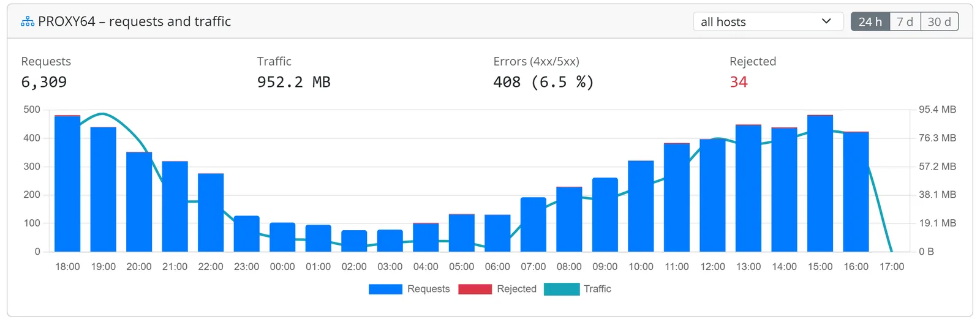This screenshot has height=322, width=980.
Task: Click the teal Traffic legend swatch
Action: coord(561,289)
